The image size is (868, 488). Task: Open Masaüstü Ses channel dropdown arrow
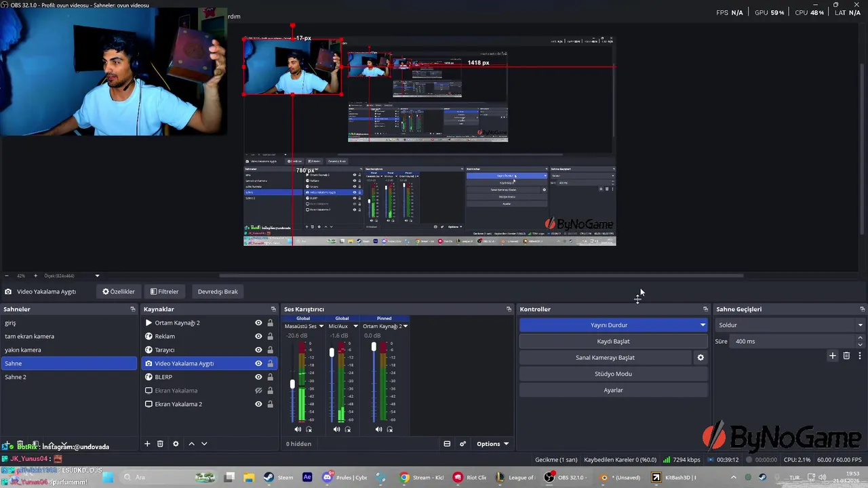click(321, 326)
